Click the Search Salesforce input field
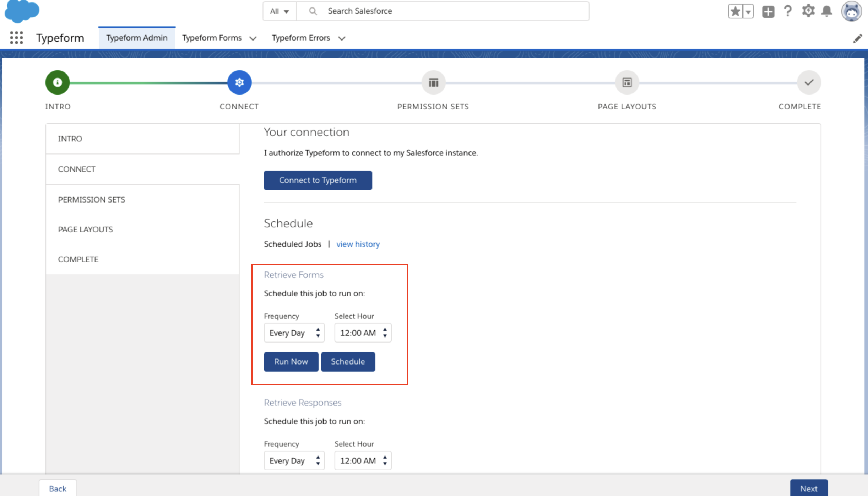 click(x=443, y=11)
